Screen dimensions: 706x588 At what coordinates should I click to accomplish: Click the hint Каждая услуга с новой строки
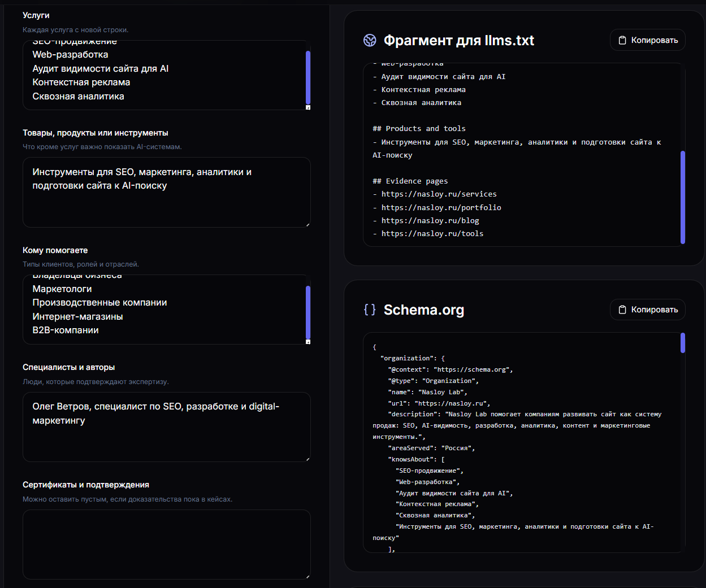click(x=76, y=30)
